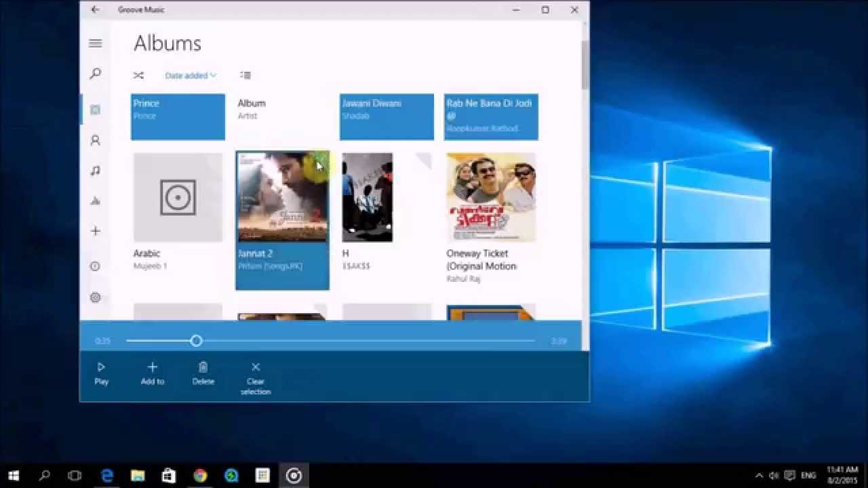868x488 pixels.
Task: Open Groove Music settings gear
Action: coord(95,298)
